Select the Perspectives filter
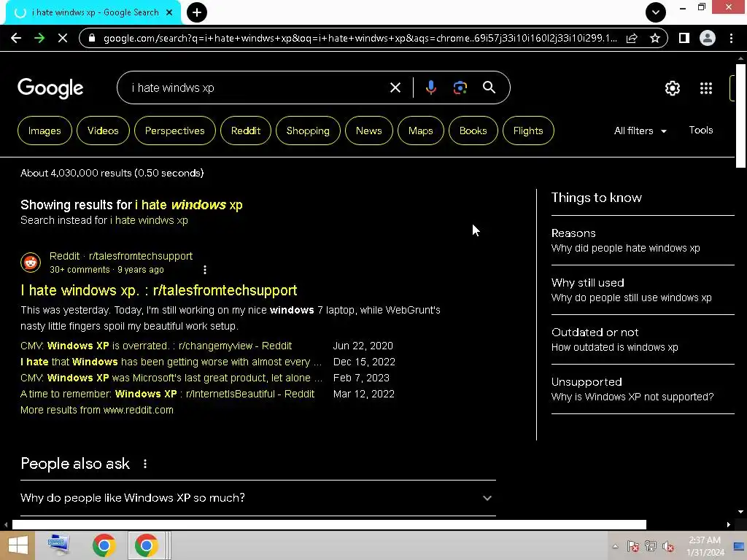The width and height of the screenshot is (747, 560). [x=175, y=131]
